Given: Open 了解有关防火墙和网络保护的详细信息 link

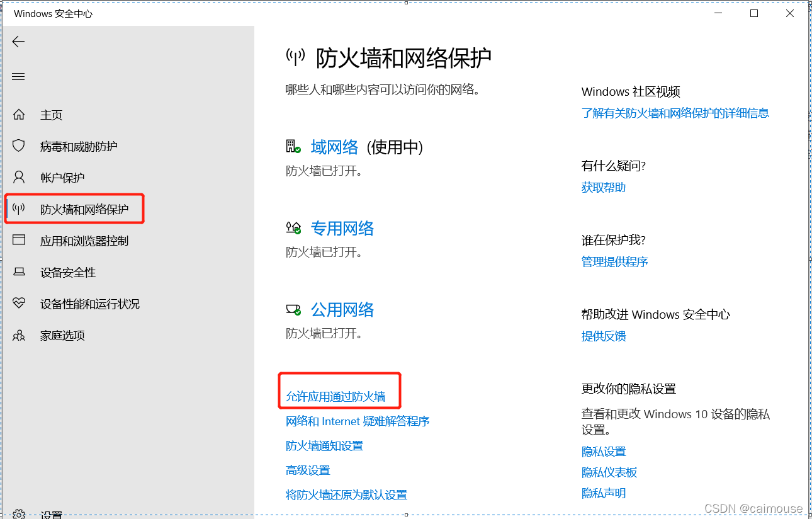Looking at the screenshot, I should click(x=675, y=113).
